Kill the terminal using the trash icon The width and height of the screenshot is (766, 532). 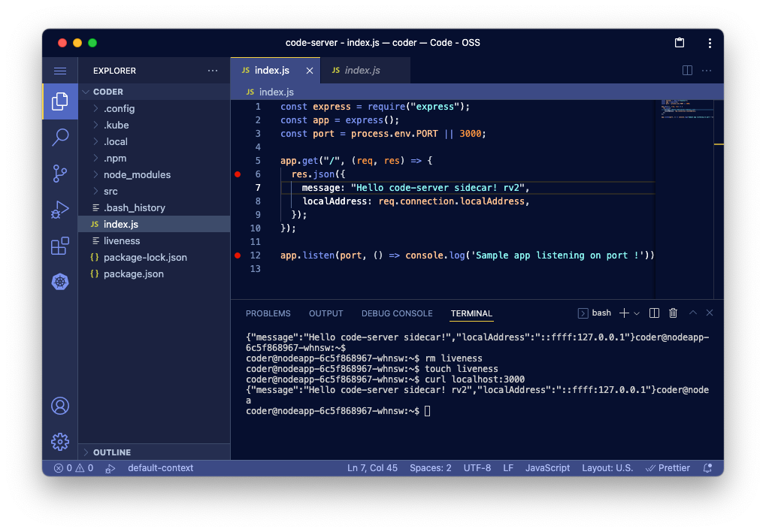(672, 313)
